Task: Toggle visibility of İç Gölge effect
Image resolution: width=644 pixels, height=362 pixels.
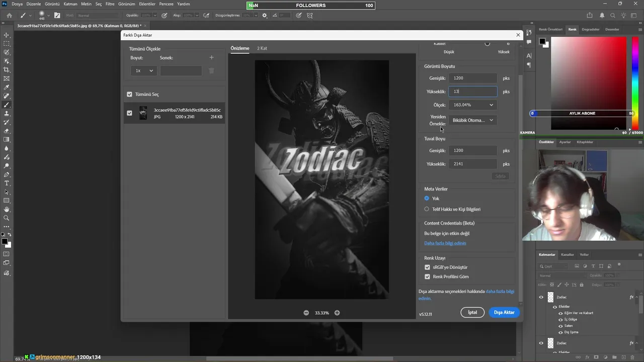Action: click(561, 319)
